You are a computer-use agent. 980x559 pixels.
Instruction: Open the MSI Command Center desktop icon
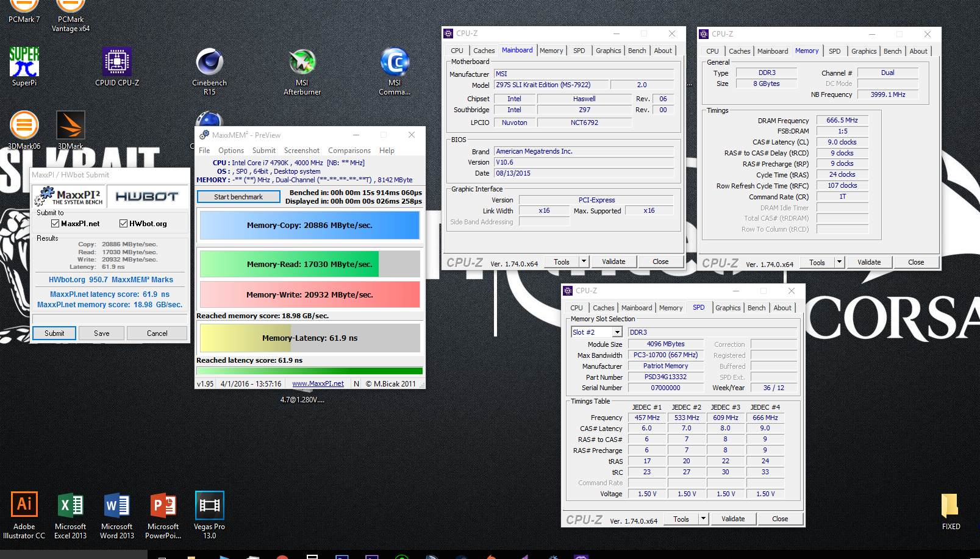tap(395, 71)
